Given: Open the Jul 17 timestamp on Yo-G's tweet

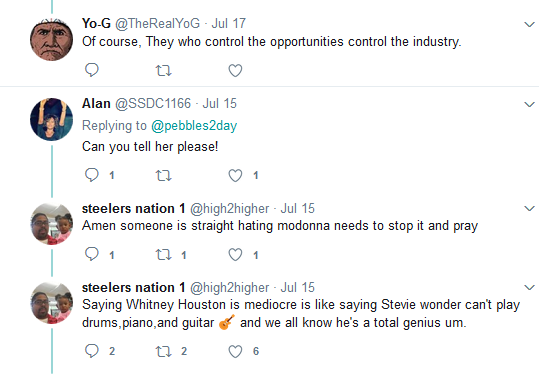Looking at the screenshot, I should click(x=229, y=23).
